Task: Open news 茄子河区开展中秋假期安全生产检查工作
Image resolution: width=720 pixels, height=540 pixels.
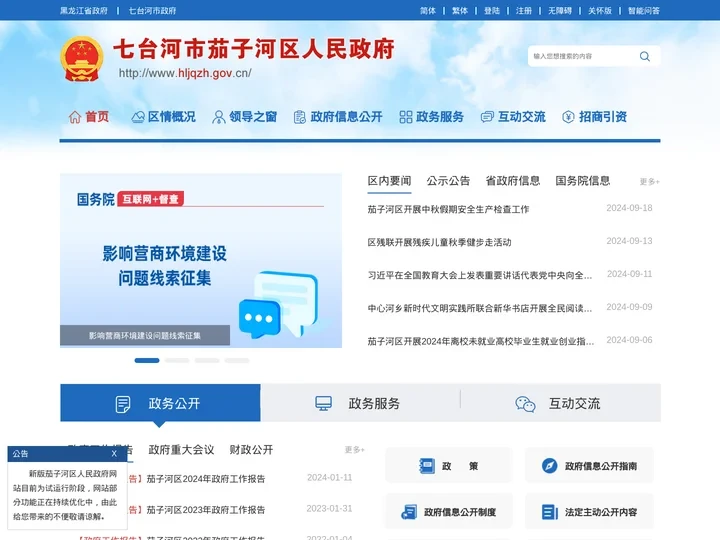Action: [448, 209]
